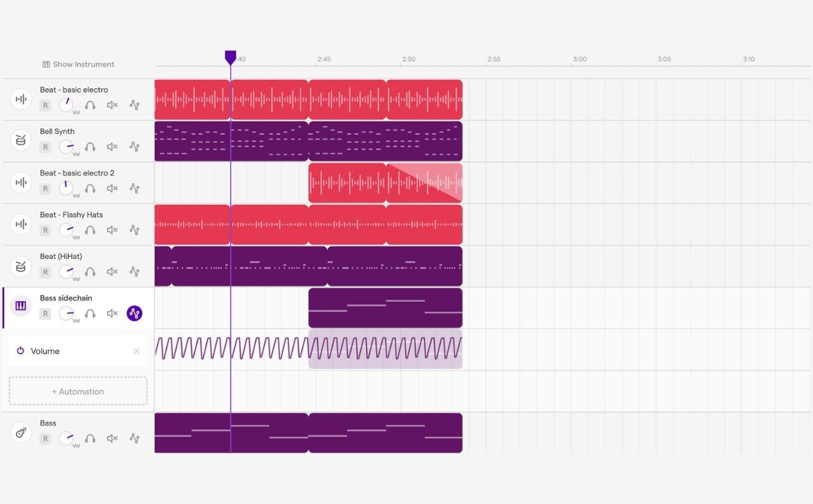Viewport: 813px width, 504px height.
Task: Select the faded Beat - basic electro 2 clip
Action: (424, 183)
